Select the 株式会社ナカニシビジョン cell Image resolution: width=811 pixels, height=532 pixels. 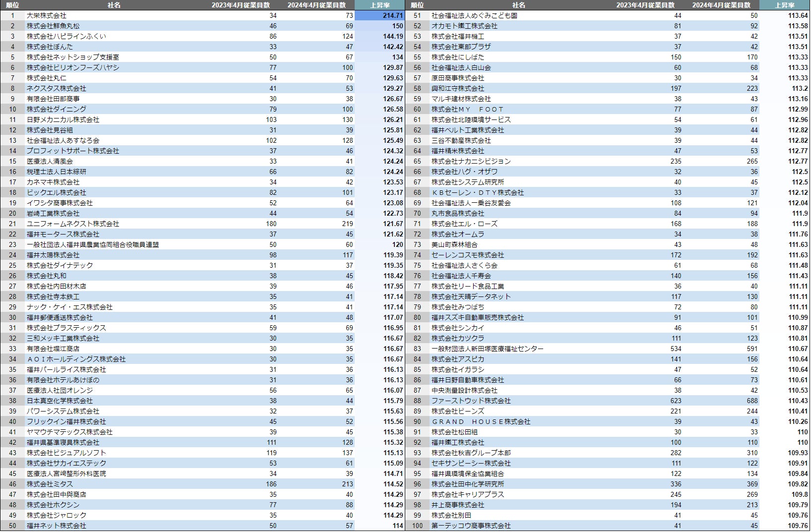(x=471, y=161)
